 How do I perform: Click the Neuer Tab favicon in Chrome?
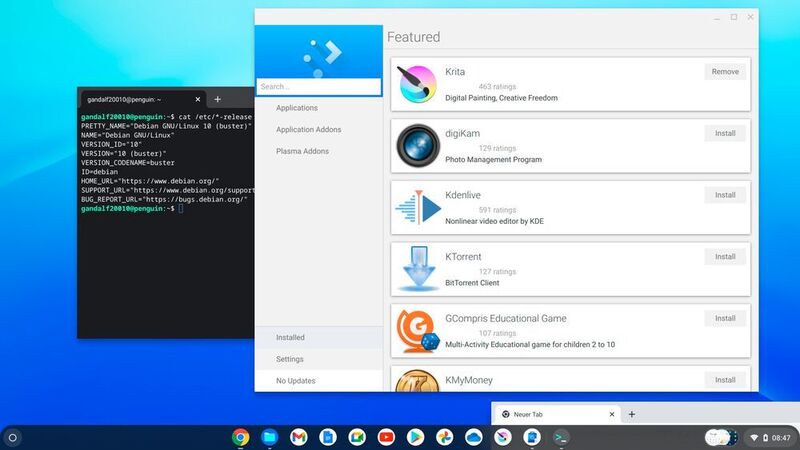tap(506, 414)
